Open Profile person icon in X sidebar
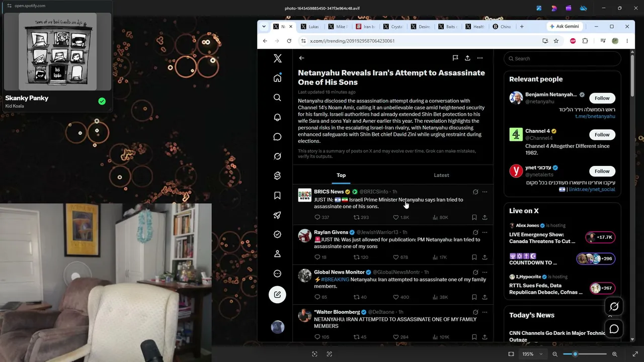The width and height of the screenshot is (644, 362). (x=277, y=254)
